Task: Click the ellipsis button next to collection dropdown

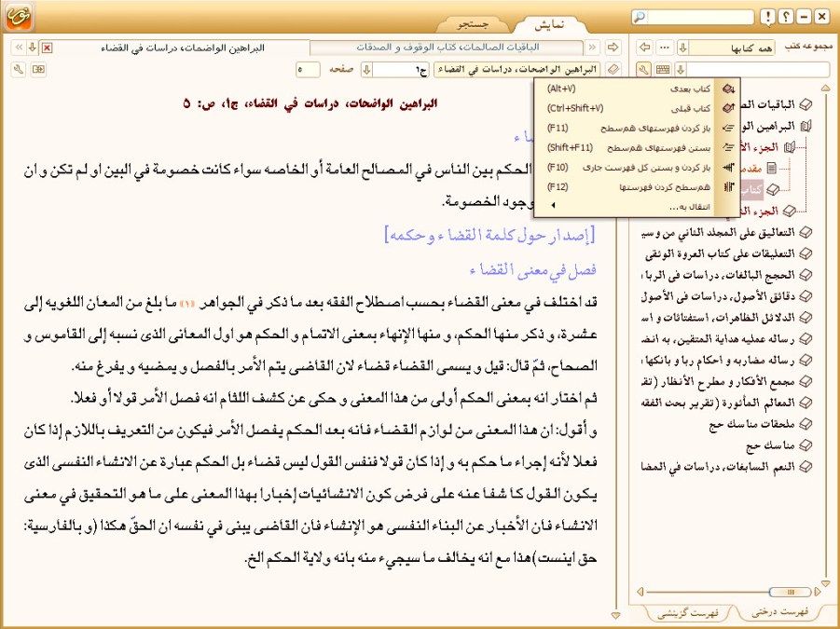Action: (x=665, y=48)
